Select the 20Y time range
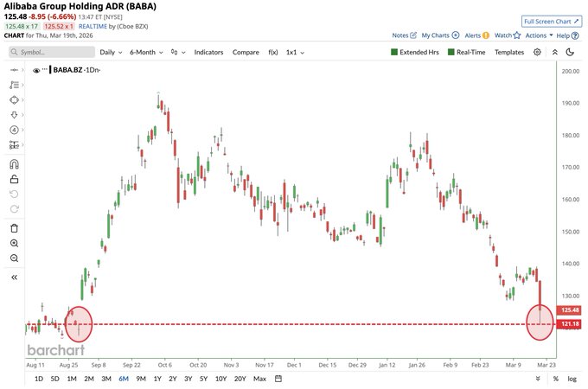588x389 pixels. (x=240, y=379)
